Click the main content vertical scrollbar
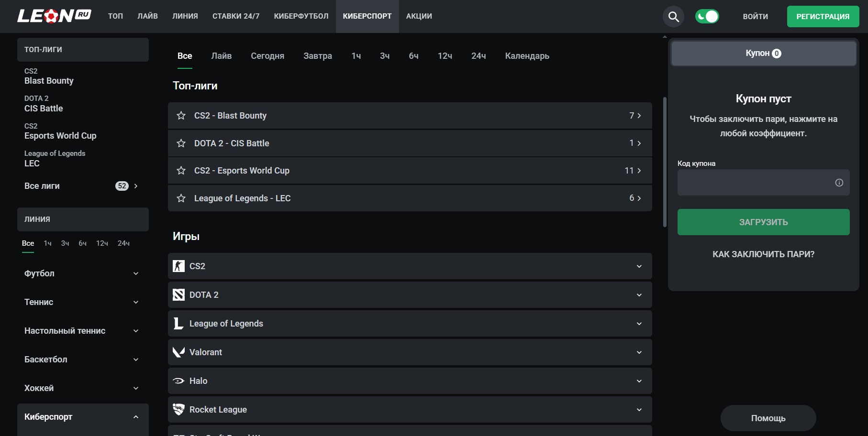The image size is (868, 436). pyautogui.click(x=665, y=163)
